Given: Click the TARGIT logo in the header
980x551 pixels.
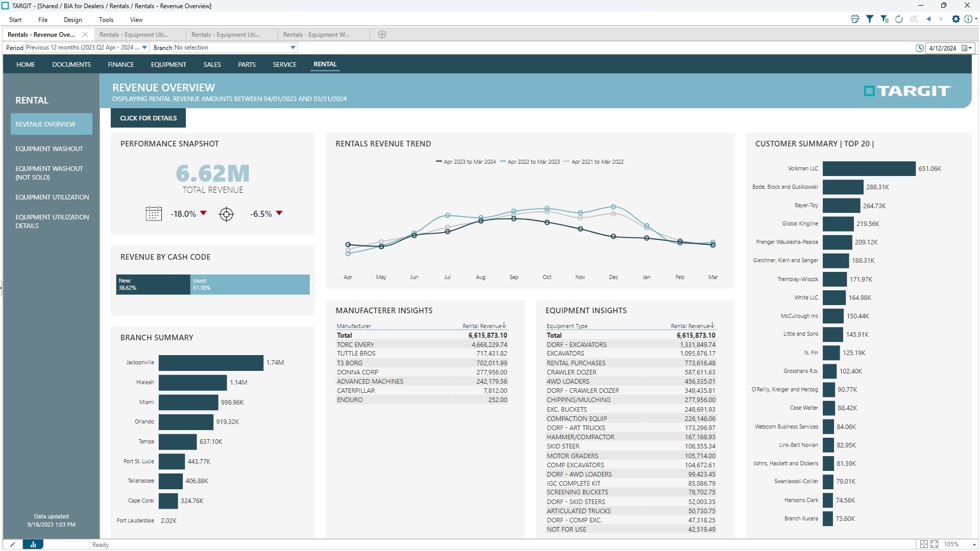Looking at the screenshot, I should point(908,91).
